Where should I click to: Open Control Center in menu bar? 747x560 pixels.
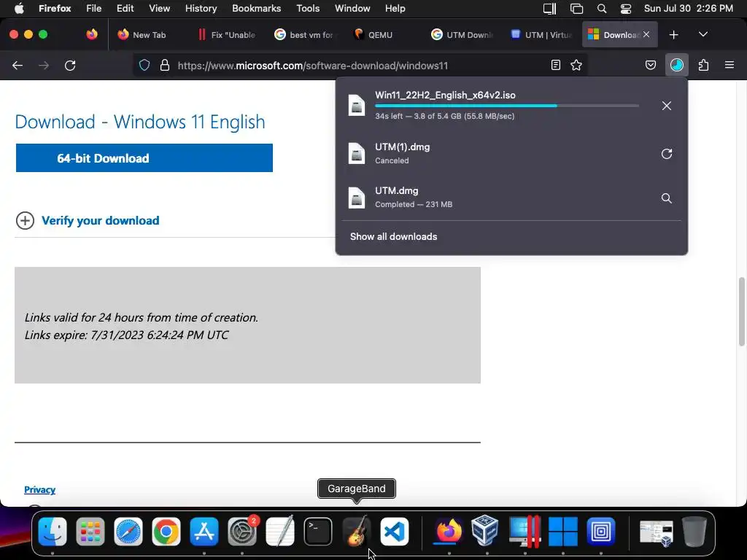point(626,9)
